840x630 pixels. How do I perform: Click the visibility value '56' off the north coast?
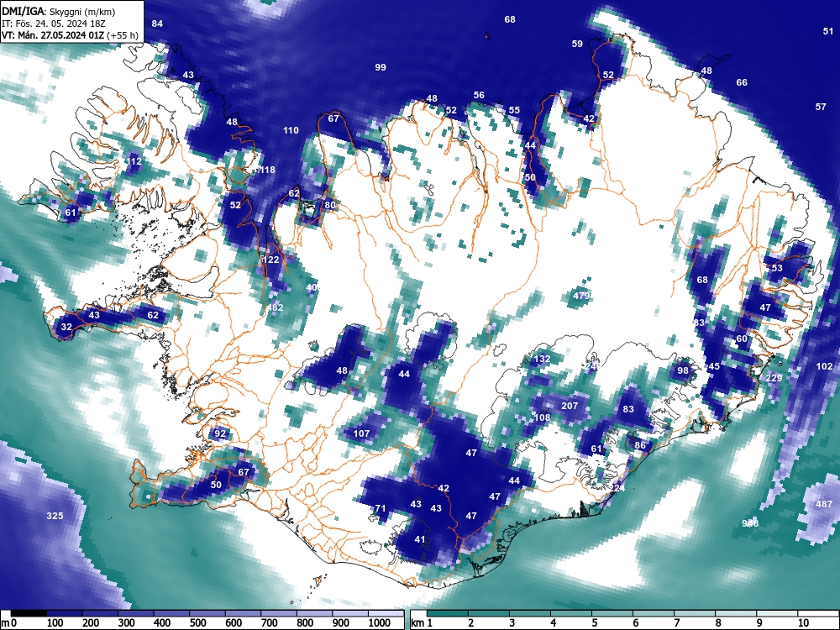point(479,96)
